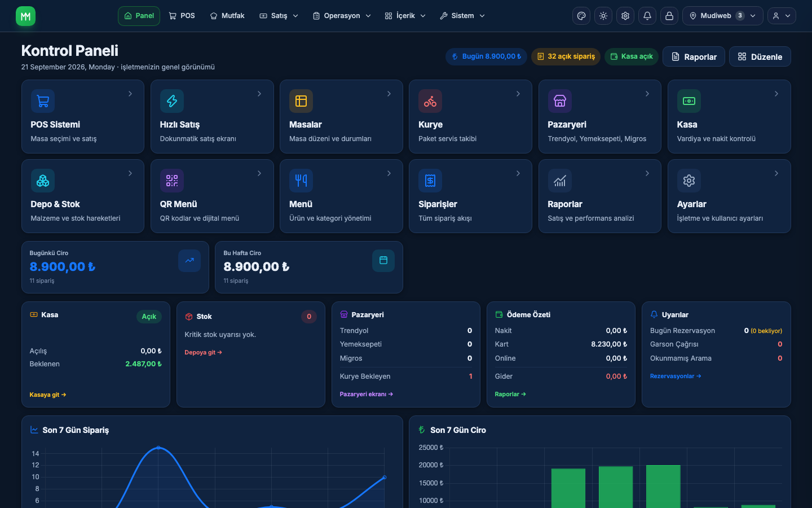Expand the Operasyon dropdown menu
The height and width of the screenshot is (508, 812).
point(342,16)
